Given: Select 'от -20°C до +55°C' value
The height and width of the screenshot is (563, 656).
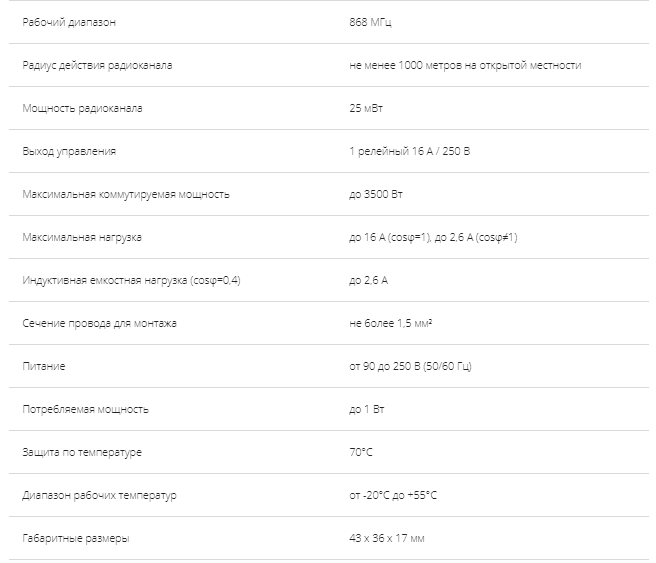Looking at the screenshot, I should click(x=393, y=496).
